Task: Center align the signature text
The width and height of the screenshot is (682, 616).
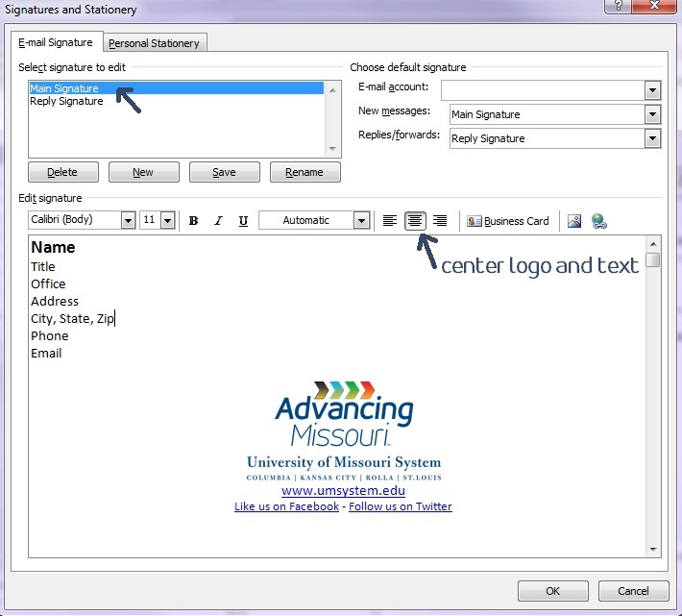Action: pos(415,221)
